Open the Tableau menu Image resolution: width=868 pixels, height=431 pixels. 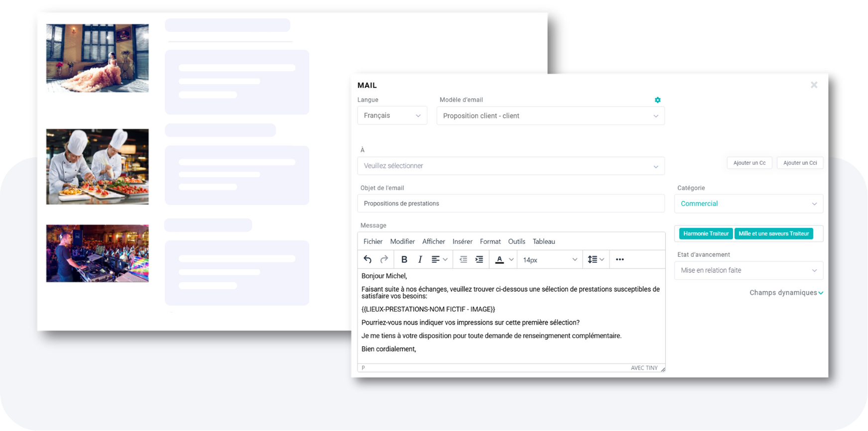pyautogui.click(x=544, y=241)
